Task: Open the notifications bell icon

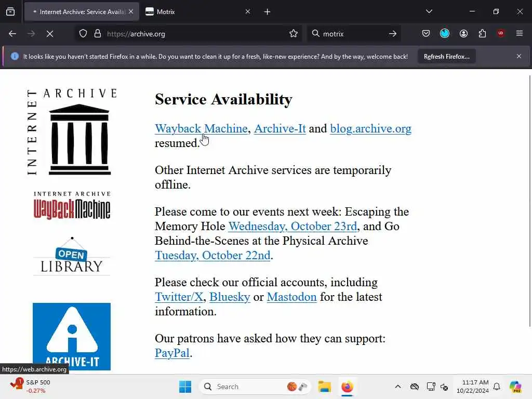Action: click(x=497, y=387)
